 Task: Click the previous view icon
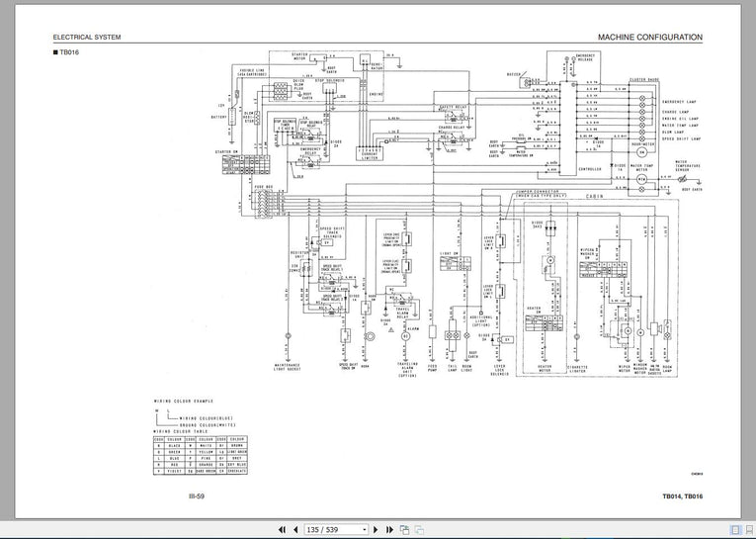click(x=403, y=529)
